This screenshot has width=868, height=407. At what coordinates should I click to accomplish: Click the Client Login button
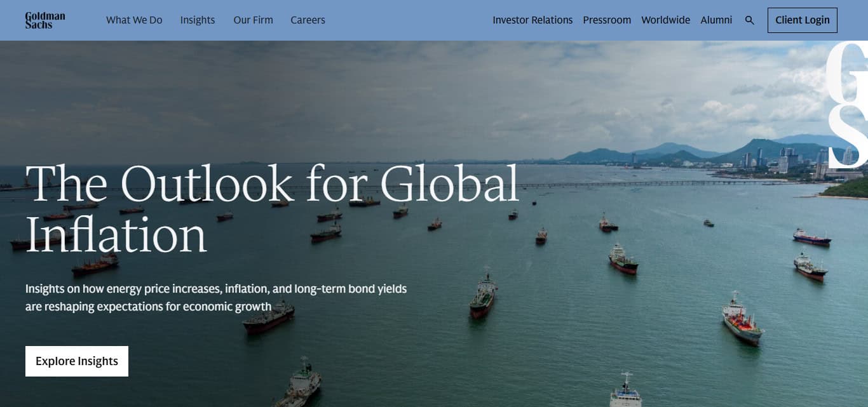tap(803, 20)
